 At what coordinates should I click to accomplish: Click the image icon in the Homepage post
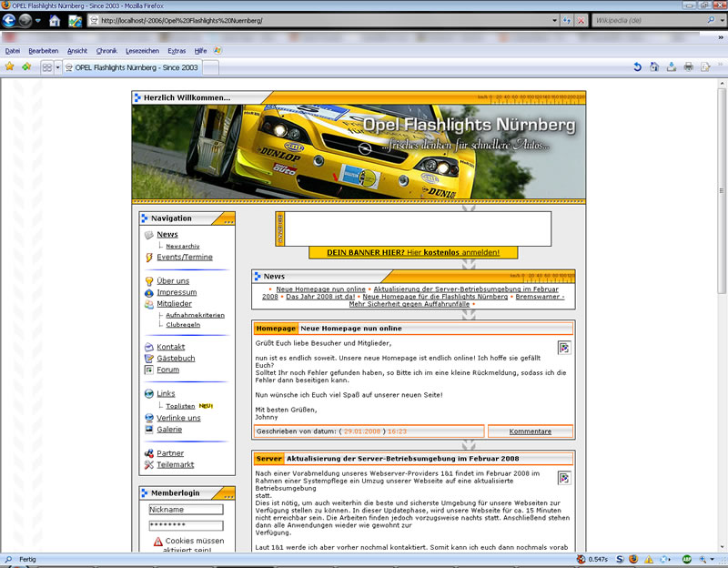(x=564, y=348)
